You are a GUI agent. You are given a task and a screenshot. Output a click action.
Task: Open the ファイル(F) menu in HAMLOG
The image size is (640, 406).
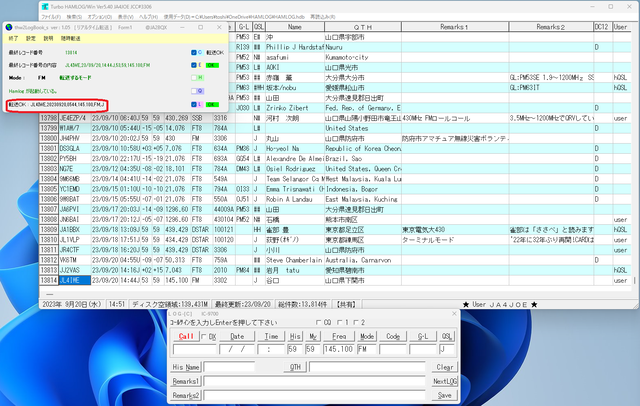coord(51,17)
